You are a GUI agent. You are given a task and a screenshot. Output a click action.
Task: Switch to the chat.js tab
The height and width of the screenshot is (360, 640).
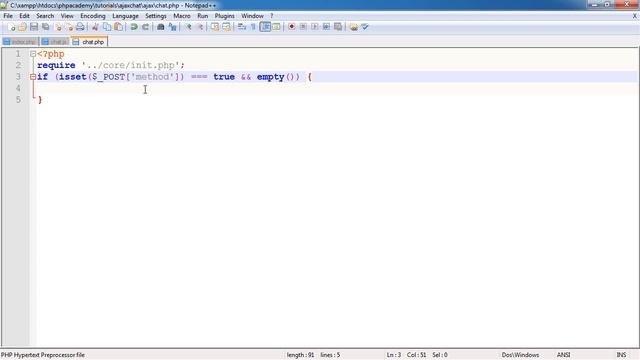[55, 42]
